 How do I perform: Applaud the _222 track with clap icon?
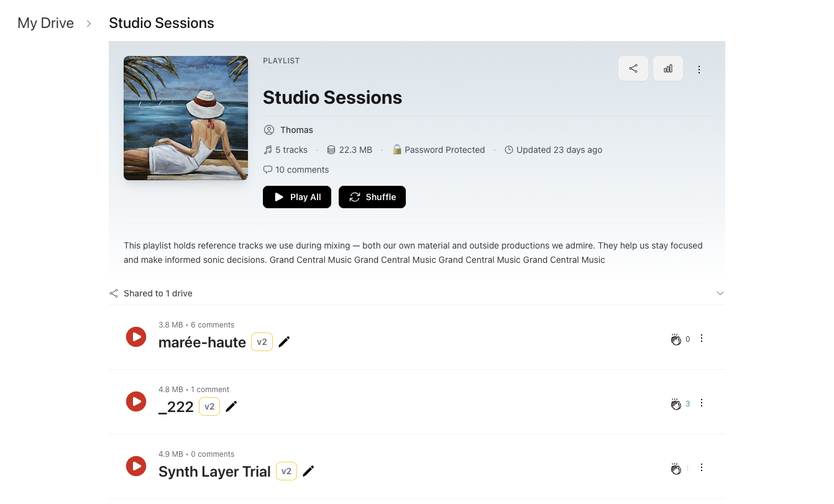click(x=676, y=403)
